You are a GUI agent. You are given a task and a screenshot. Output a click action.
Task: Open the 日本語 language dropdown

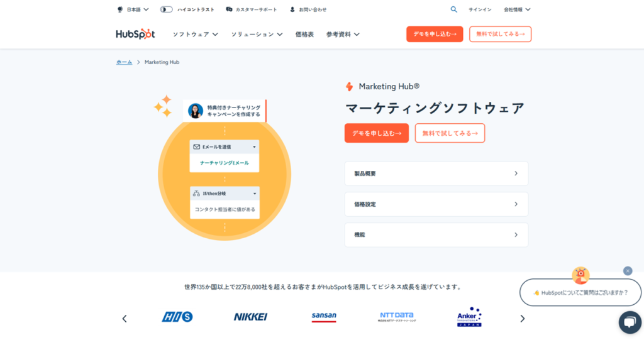[x=133, y=9]
